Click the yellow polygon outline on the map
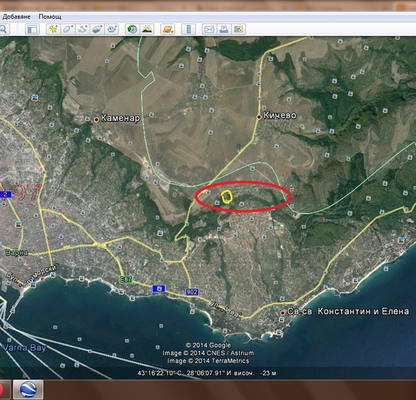416x400 pixels. (x=227, y=197)
